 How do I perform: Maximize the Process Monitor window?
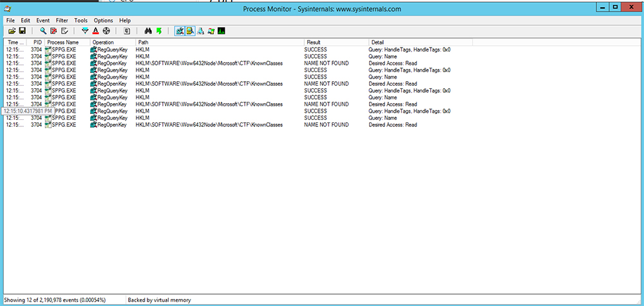(x=615, y=7)
